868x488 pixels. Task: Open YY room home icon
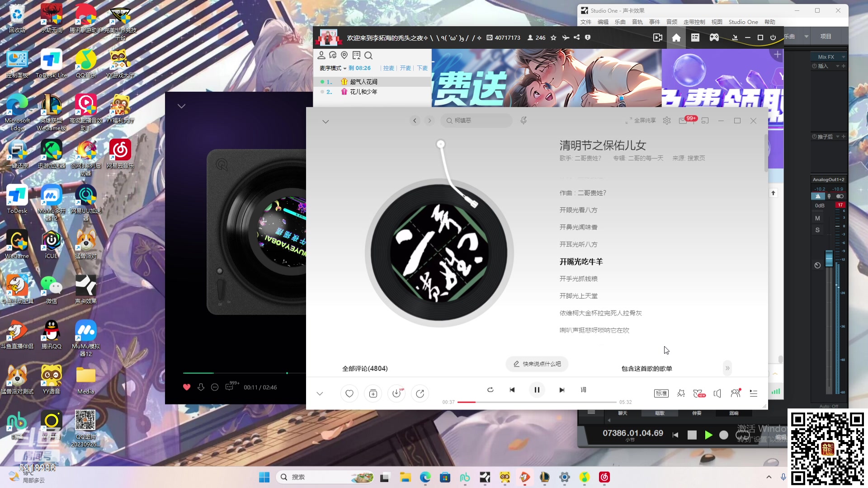click(676, 38)
